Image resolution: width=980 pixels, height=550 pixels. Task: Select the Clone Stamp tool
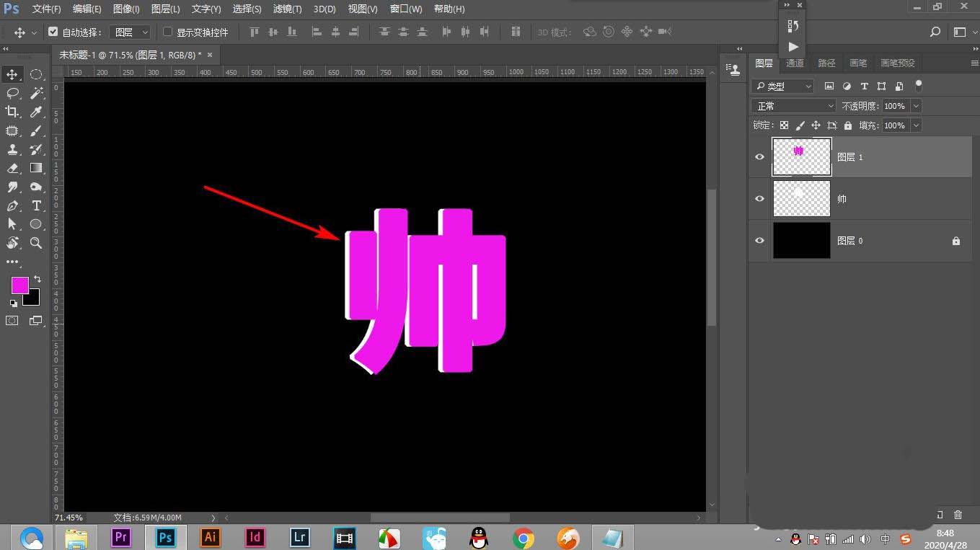tap(12, 149)
